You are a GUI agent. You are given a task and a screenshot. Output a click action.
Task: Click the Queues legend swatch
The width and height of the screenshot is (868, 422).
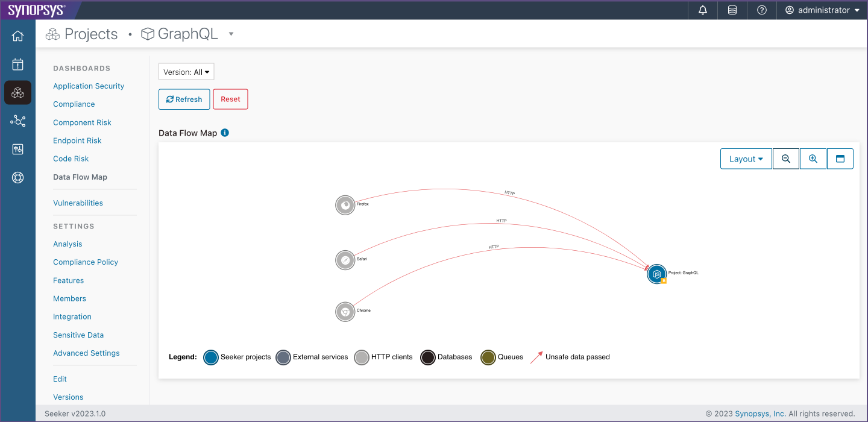click(488, 357)
